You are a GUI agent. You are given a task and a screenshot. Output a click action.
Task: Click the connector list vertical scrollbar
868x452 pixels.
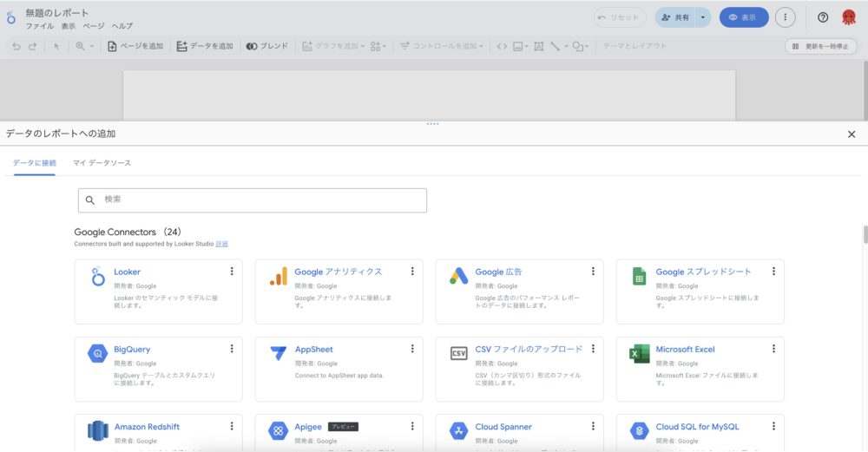(864, 235)
